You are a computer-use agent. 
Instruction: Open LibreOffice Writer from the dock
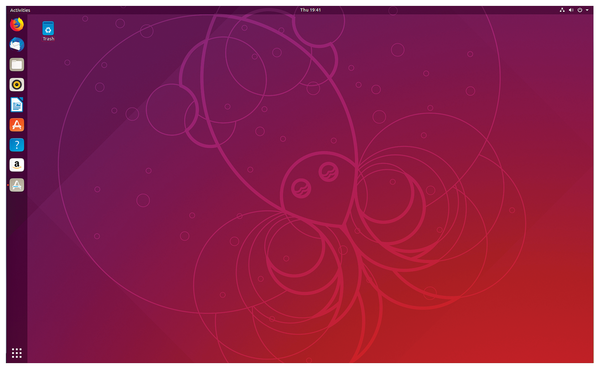[16, 104]
